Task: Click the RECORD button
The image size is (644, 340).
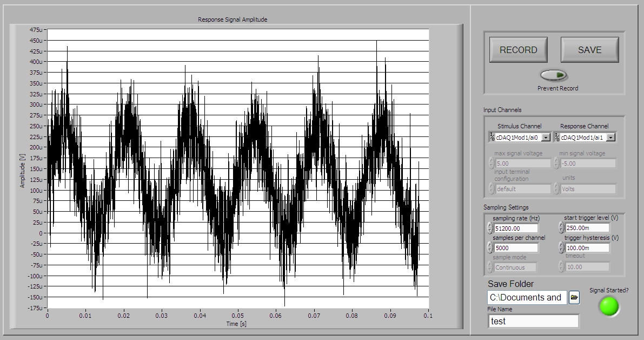Action: 518,50
